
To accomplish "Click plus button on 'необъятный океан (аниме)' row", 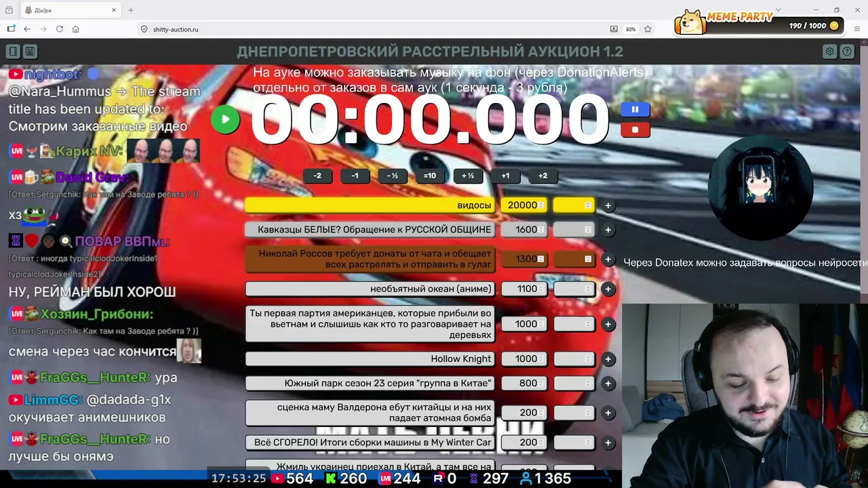I will [x=608, y=289].
